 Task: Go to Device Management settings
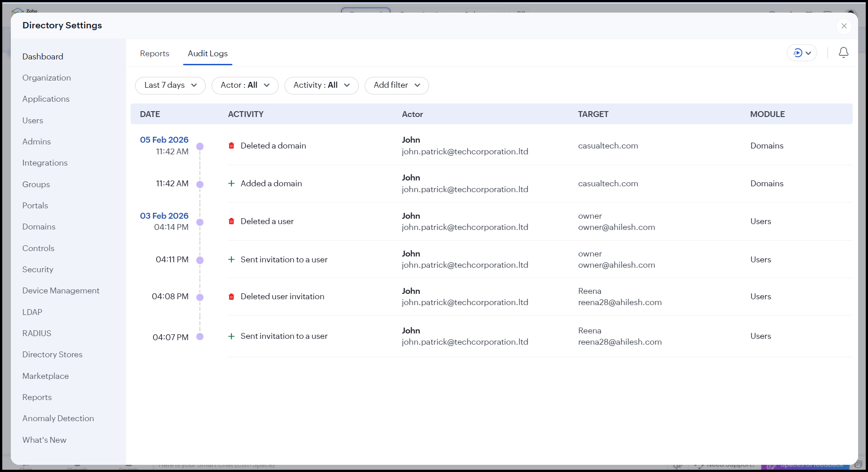(x=61, y=291)
